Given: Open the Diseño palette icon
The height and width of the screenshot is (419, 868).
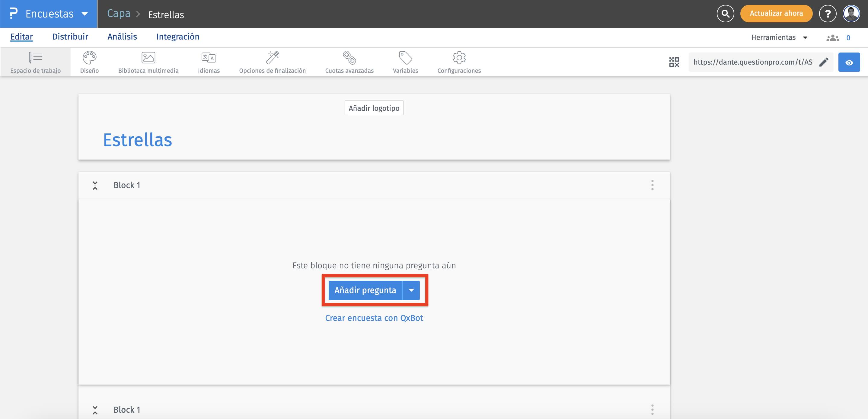Looking at the screenshot, I should pos(89,58).
